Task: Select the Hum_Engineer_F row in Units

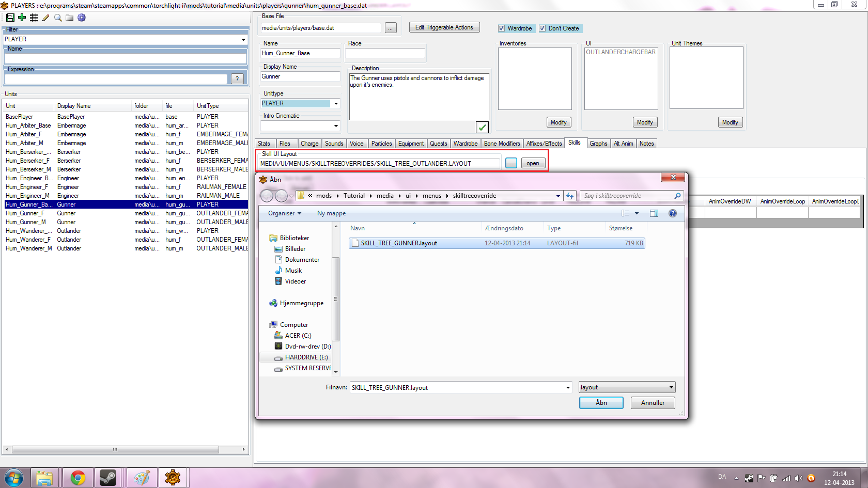Action: click(126, 187)
